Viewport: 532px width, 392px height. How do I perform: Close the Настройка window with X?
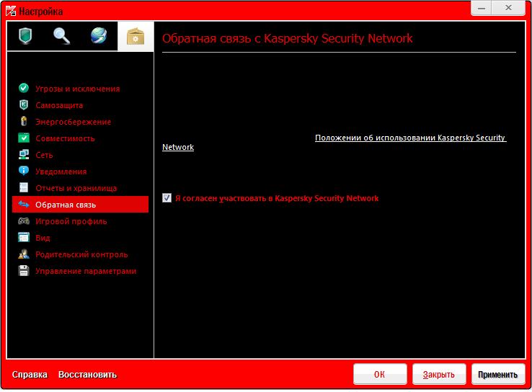coord(508,8)
